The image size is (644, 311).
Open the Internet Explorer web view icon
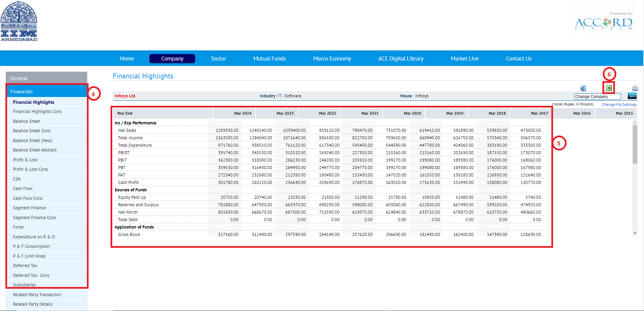click(x=583, y=88)
